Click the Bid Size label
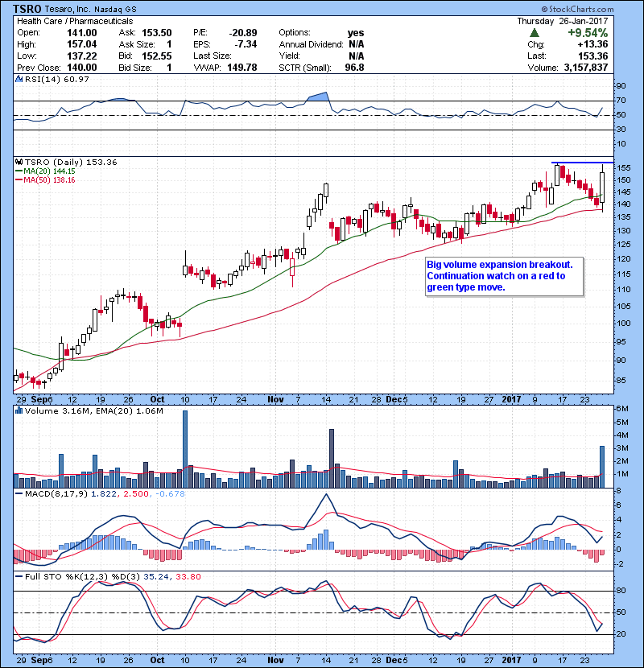 (x=135, y=68)
